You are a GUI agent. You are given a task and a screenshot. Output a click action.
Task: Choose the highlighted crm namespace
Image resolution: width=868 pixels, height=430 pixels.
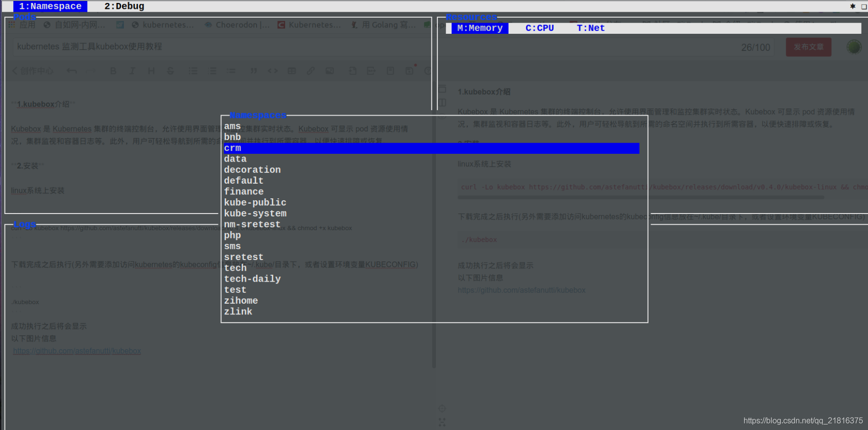[432, 148]
